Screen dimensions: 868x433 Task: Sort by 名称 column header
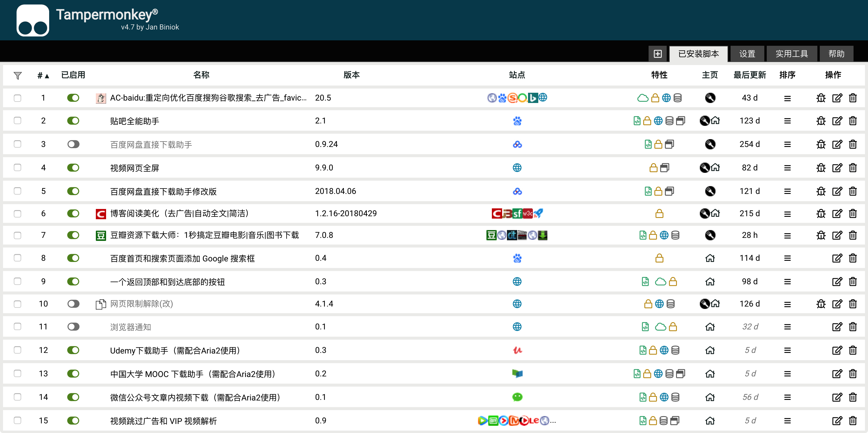[x=201, y=75]
